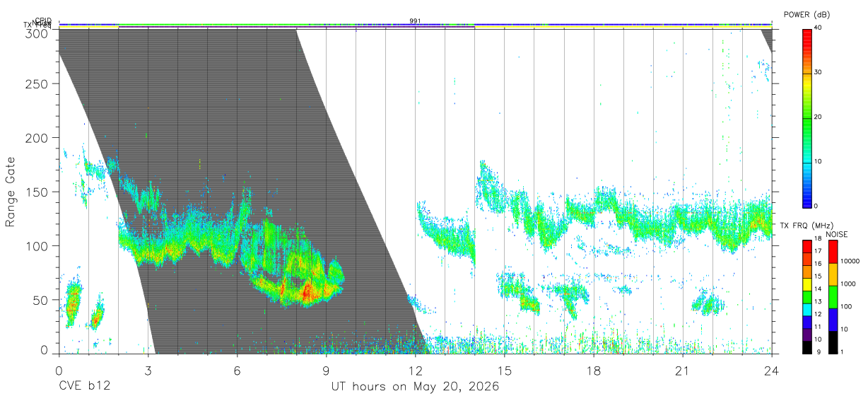Viewport: 868px width, 401px height.
Task: Click the '15' tick on the UT hours axis
Action: pyautogui.click(x=505, y=370)
